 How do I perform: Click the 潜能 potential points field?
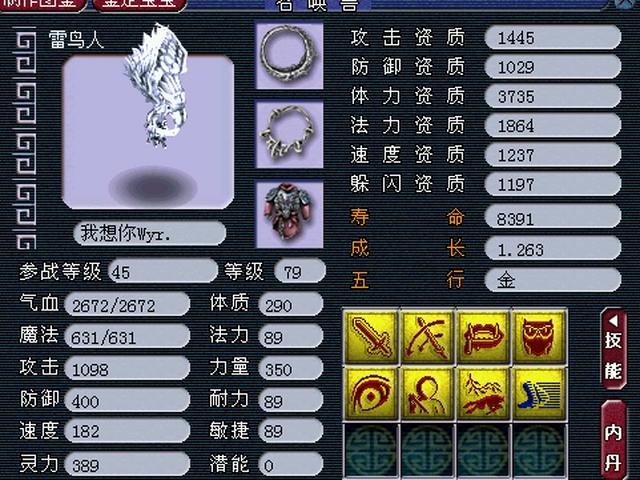tap(291, 464)
